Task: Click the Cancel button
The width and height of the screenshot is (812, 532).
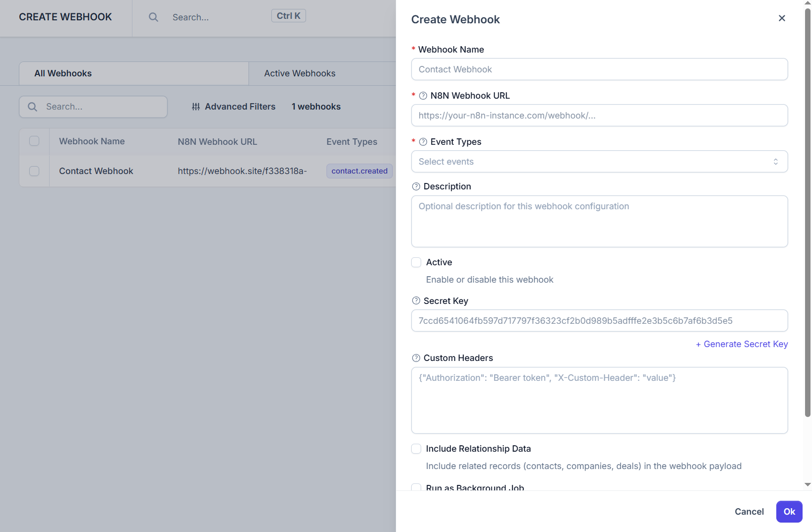Action: tap(749, 512)
